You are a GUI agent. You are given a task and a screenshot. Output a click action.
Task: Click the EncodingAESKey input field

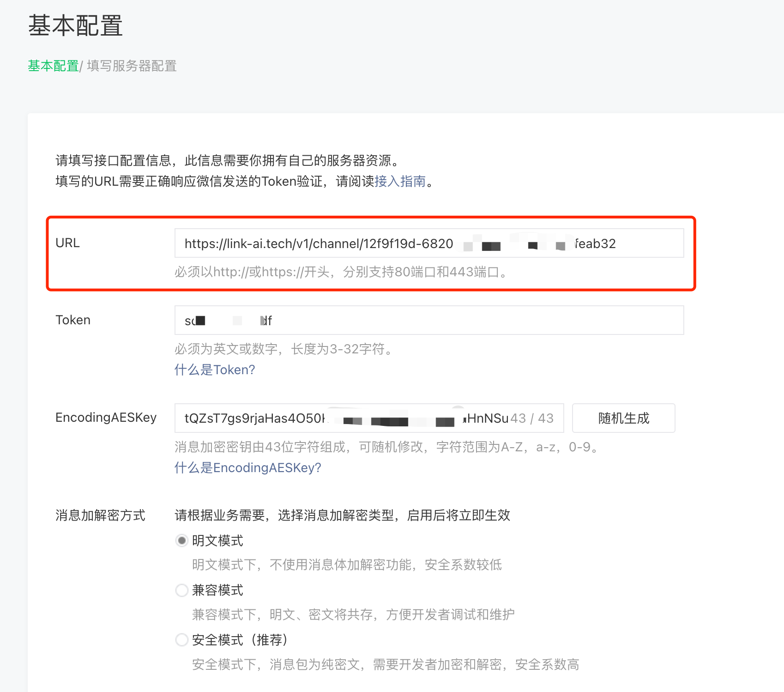pos(369,418)
